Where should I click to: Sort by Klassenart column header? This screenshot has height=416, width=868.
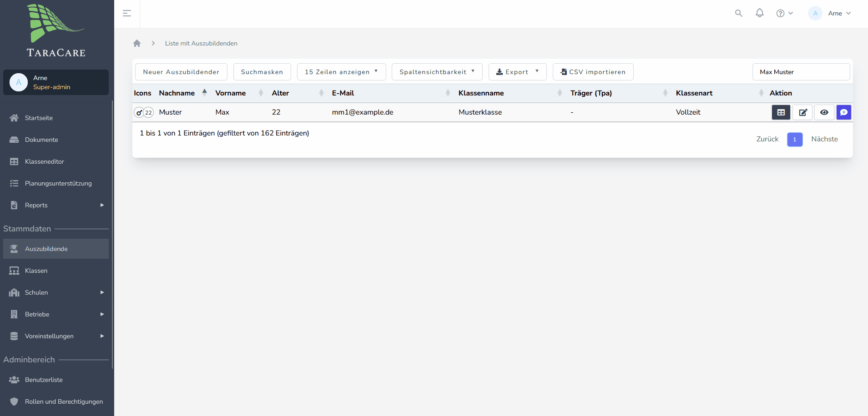click(720, 93)
